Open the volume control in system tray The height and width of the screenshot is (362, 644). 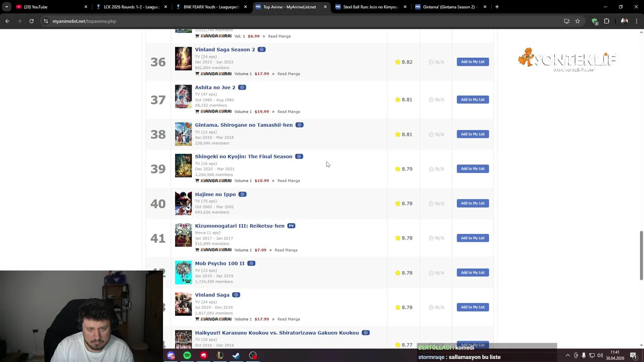click(x=600, y=355)
